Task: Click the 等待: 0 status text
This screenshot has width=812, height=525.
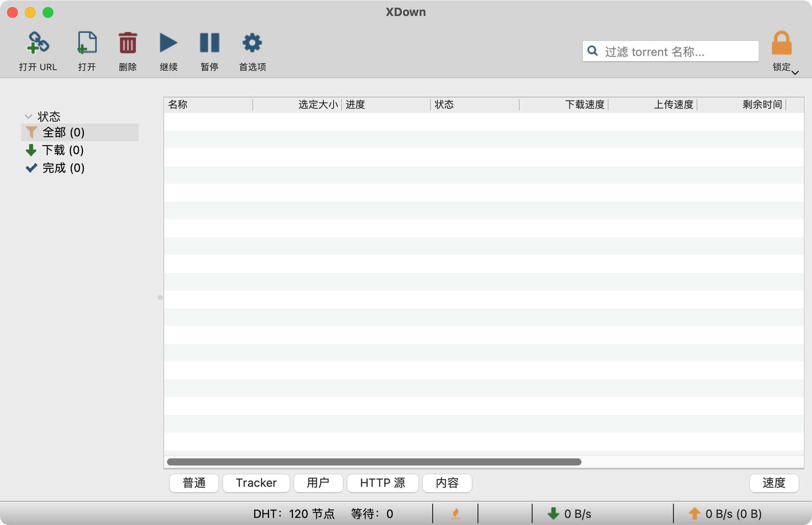Action: pos(372,514)
